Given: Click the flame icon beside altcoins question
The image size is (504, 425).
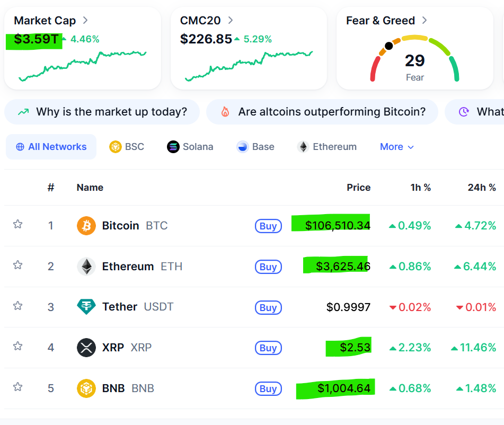Looking at the screenshot, I should 225,112.
